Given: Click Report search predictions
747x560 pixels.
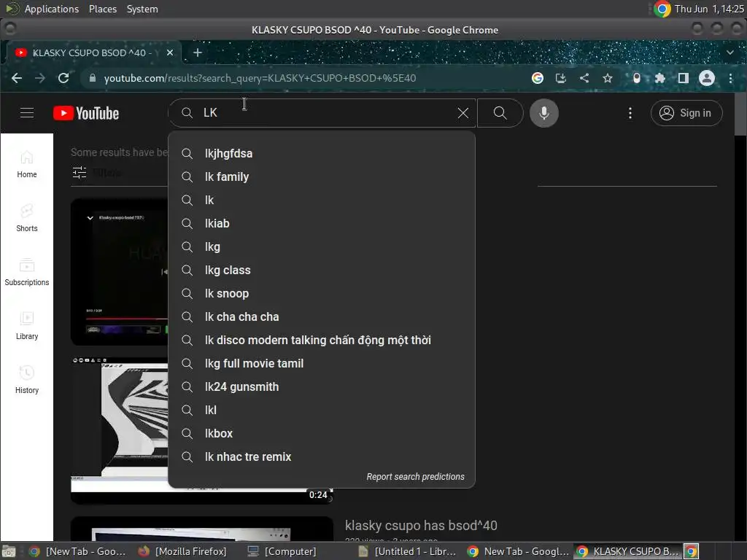Looking at the screenshot, I should (415, 477).
